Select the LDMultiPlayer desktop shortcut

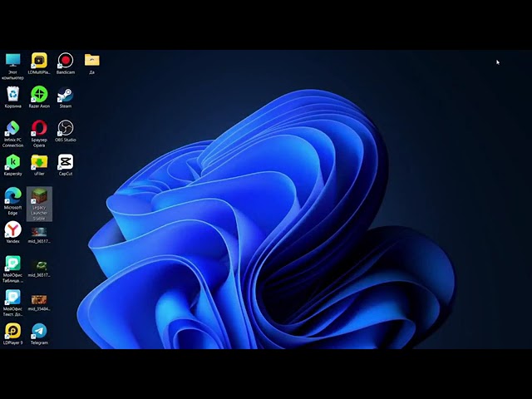coord(39,63)
